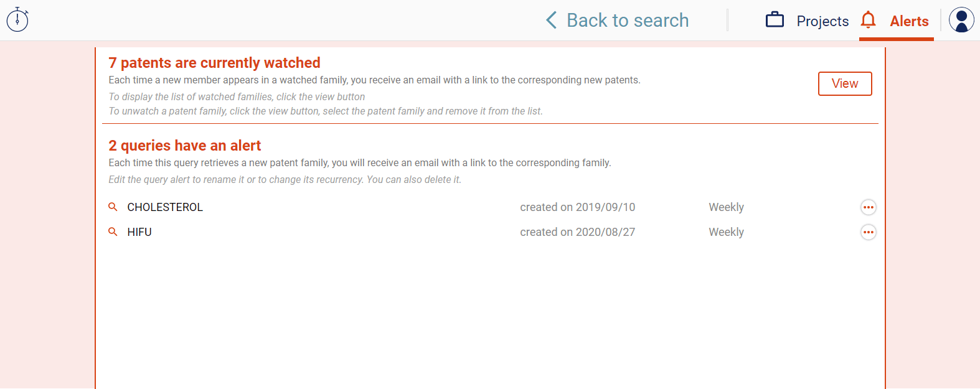
Task: Click the back chevron arrow icon
Action: tap(551, 21)
